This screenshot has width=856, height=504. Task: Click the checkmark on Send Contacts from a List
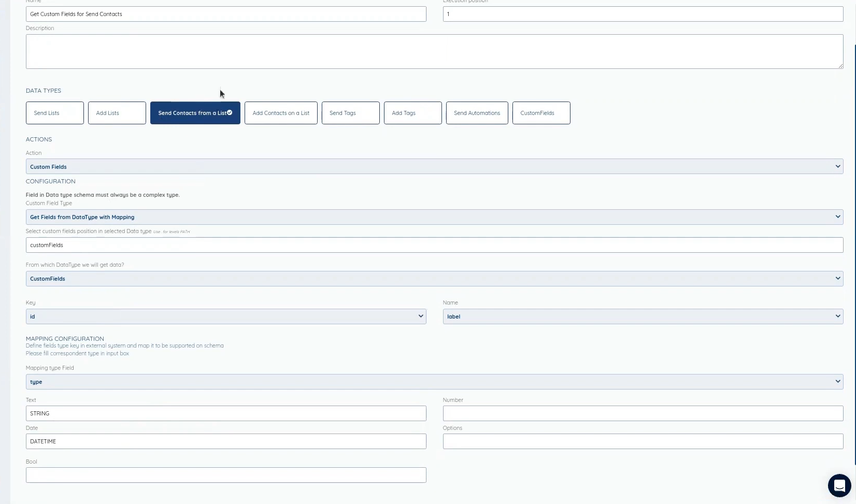[x=230, y=112]
